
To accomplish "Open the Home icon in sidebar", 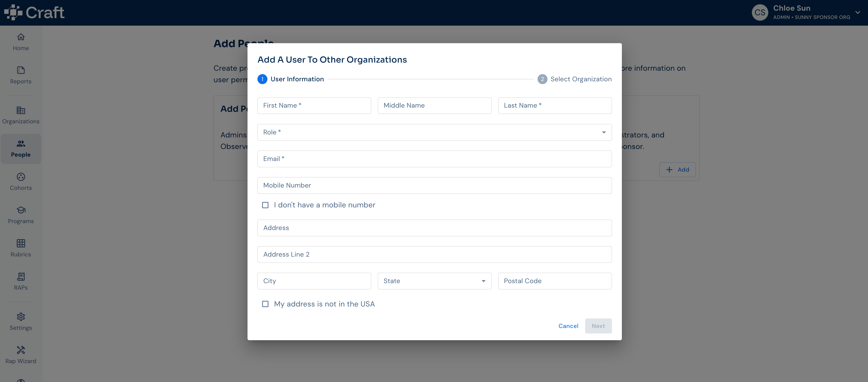I will click(21, 37).
